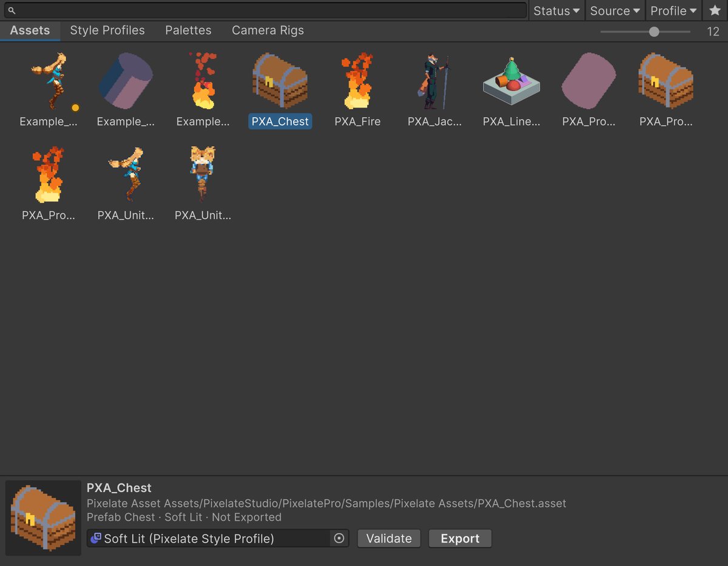Open the Status filter dropdown
728x566 pixels.
pyautogui.click(x=556, y=10)
